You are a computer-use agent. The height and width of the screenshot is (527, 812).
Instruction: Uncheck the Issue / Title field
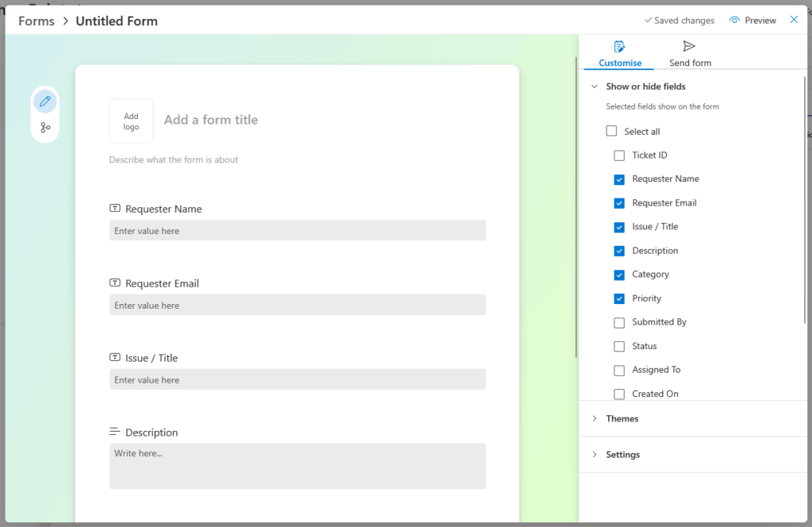(619, 227)
